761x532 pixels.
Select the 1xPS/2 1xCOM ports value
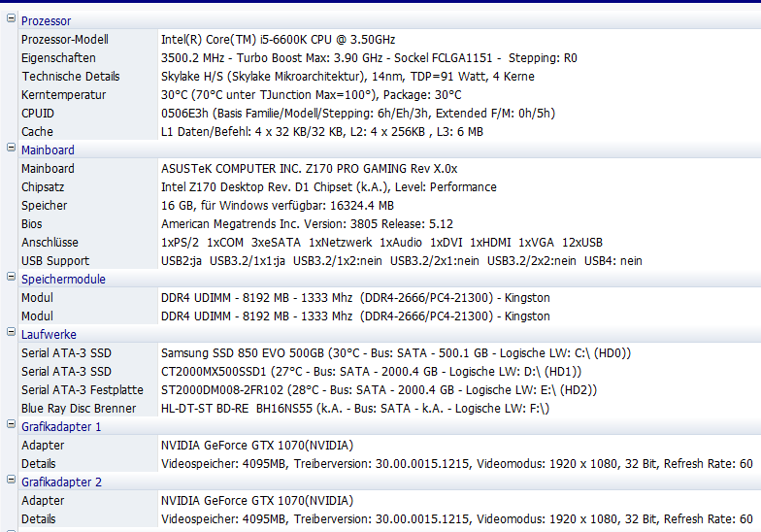(x=381, y=243)
